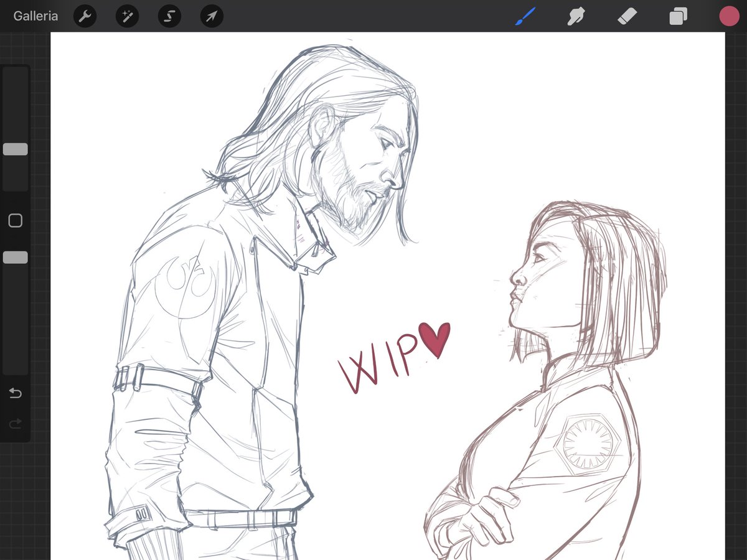
Task: Select the Brush tool
Action: [527, 16]
